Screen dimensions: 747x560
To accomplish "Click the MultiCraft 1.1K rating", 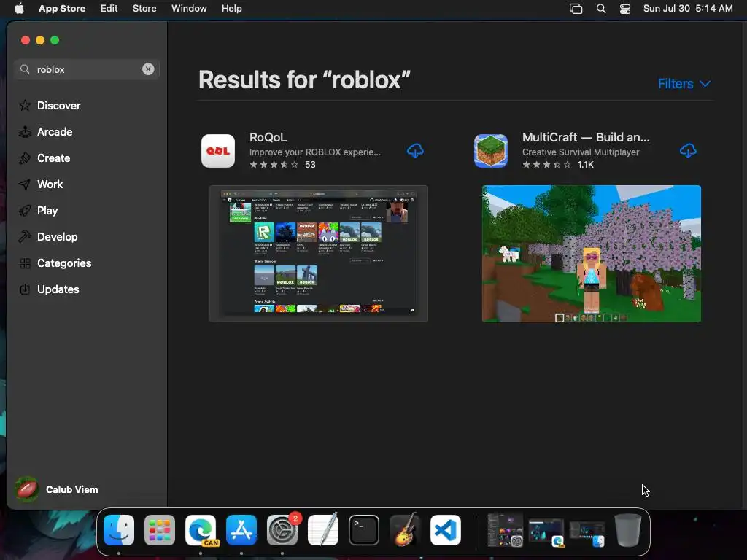I will click(558, 165).
